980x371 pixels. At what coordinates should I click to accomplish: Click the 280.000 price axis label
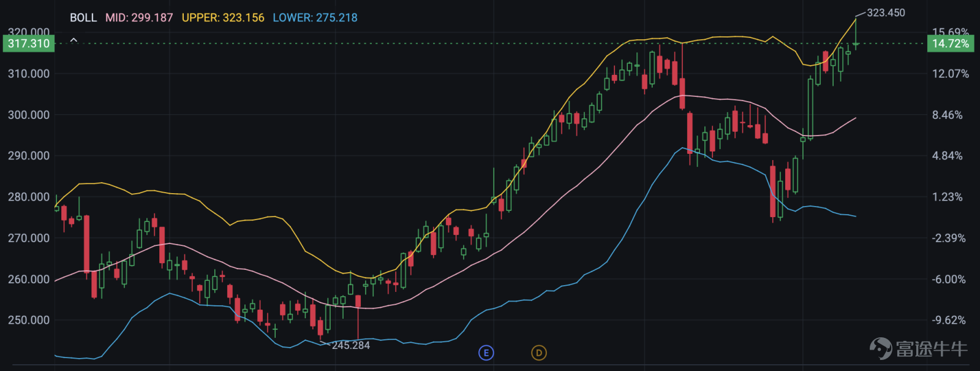(29, 197)
